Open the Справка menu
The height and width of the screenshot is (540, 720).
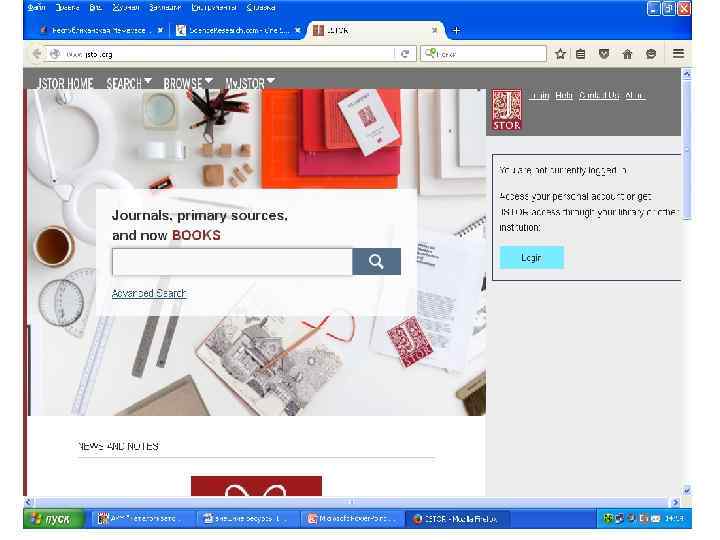point(261,8)
